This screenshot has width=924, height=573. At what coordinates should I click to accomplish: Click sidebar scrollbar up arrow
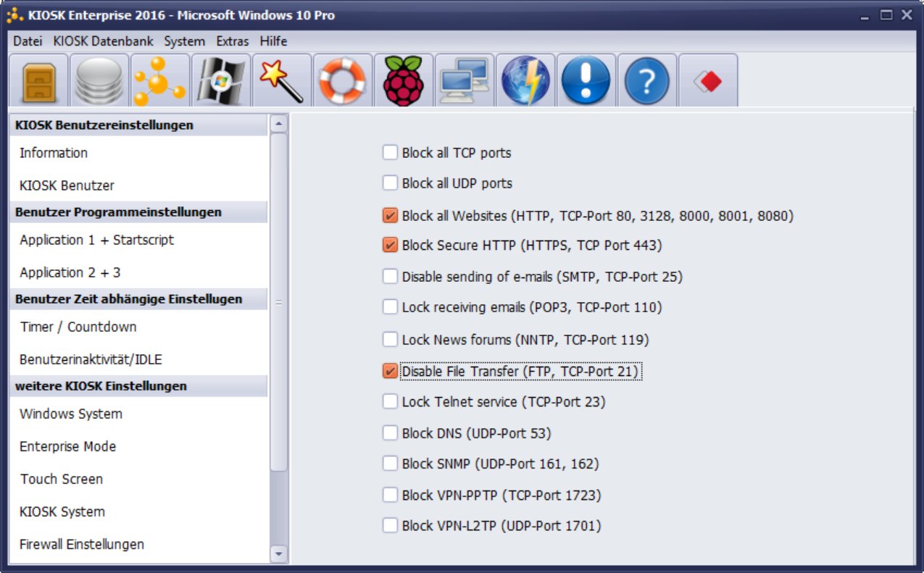pos(278,124)
